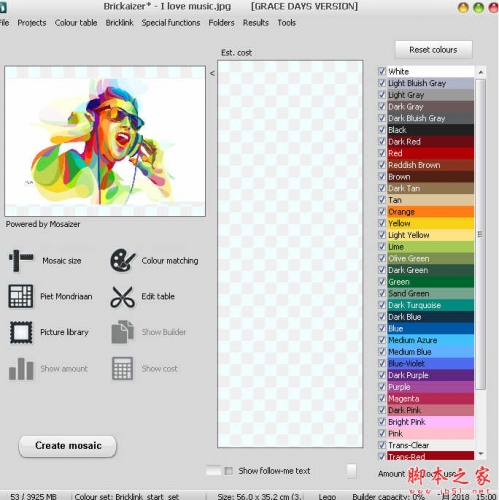
Task: Click the Mosaic size label
Action: tap(62, 261)
